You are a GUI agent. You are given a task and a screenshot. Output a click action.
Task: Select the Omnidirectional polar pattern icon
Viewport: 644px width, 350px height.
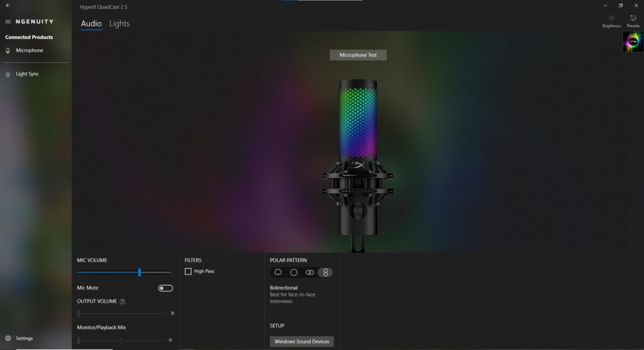click(x=294, y=273)
